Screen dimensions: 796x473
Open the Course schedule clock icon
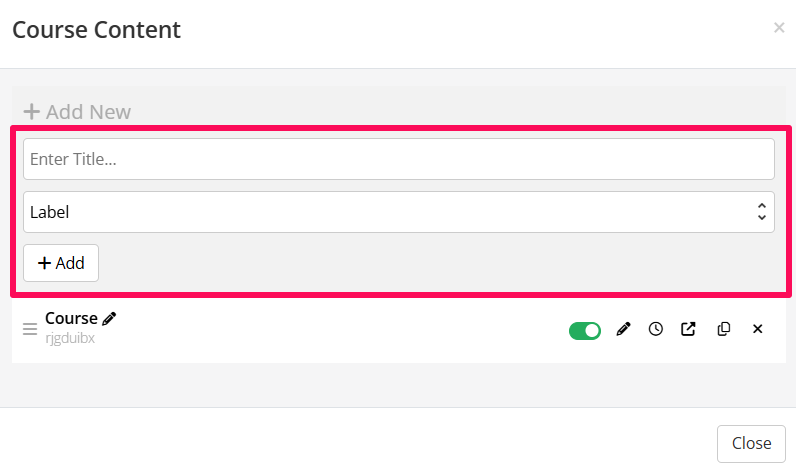click(x=656, y=329)
